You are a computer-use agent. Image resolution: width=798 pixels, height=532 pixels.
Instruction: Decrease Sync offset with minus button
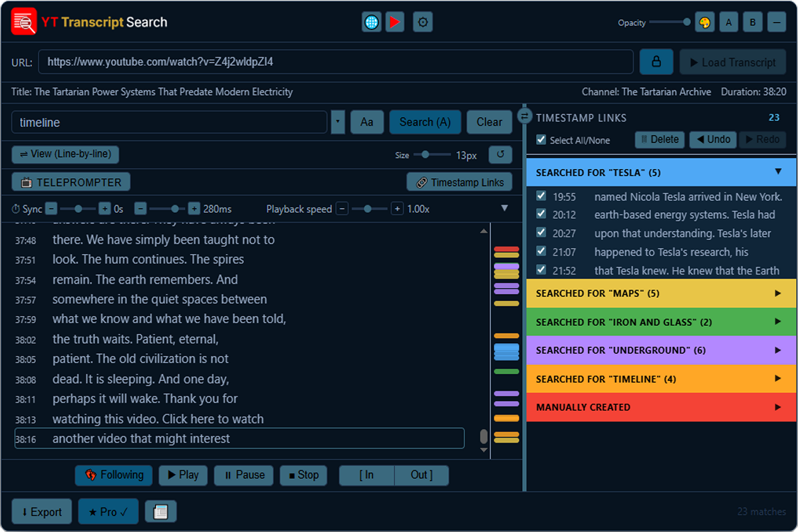pos(51,209)
